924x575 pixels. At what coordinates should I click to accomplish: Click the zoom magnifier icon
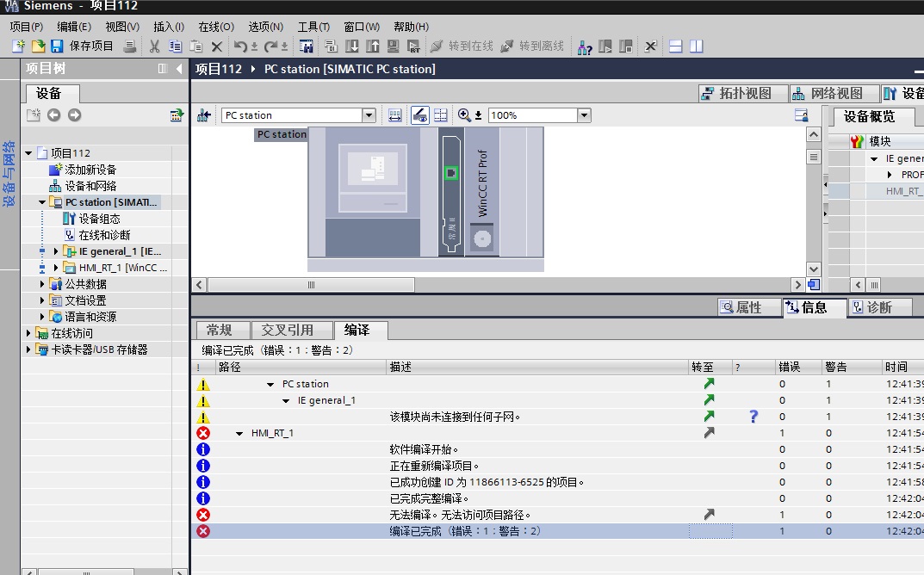(464, 114)
